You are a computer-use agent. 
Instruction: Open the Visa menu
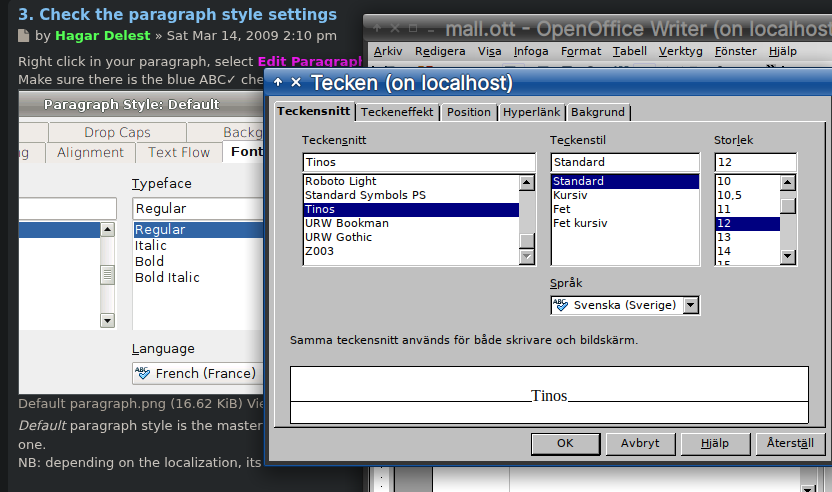(489, 51)
